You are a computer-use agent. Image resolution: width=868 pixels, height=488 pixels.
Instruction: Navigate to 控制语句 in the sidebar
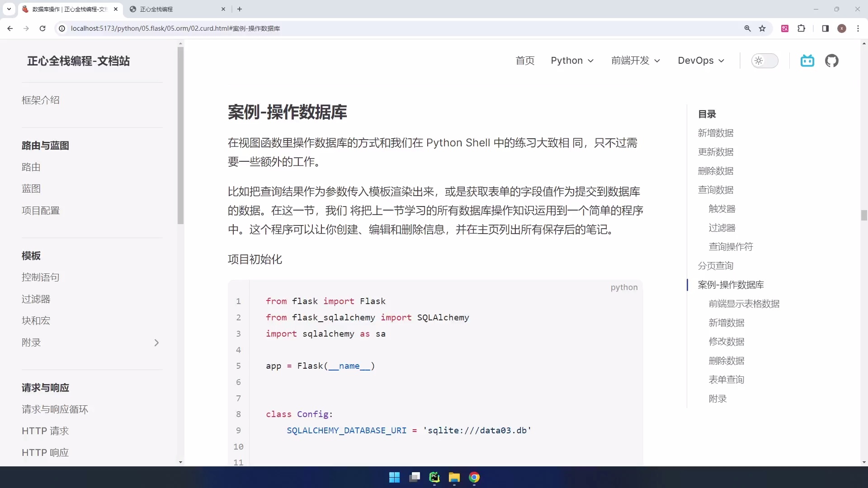(x=40, y=277)
